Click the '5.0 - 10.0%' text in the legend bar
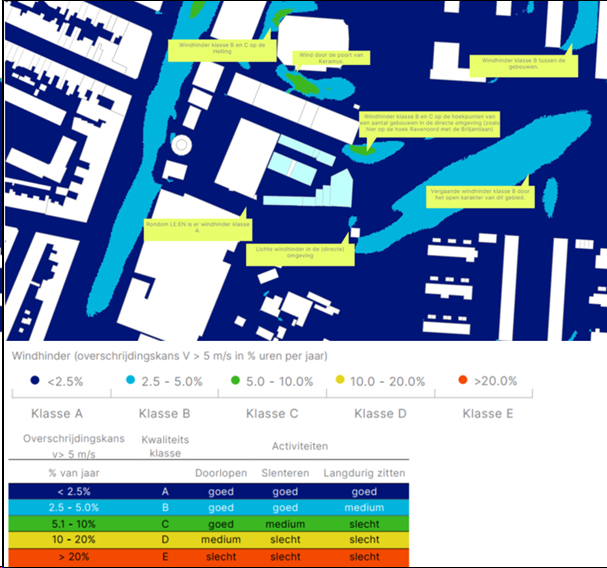The width and height of the screenshot is (607, 568). click(x=279, y=381)
